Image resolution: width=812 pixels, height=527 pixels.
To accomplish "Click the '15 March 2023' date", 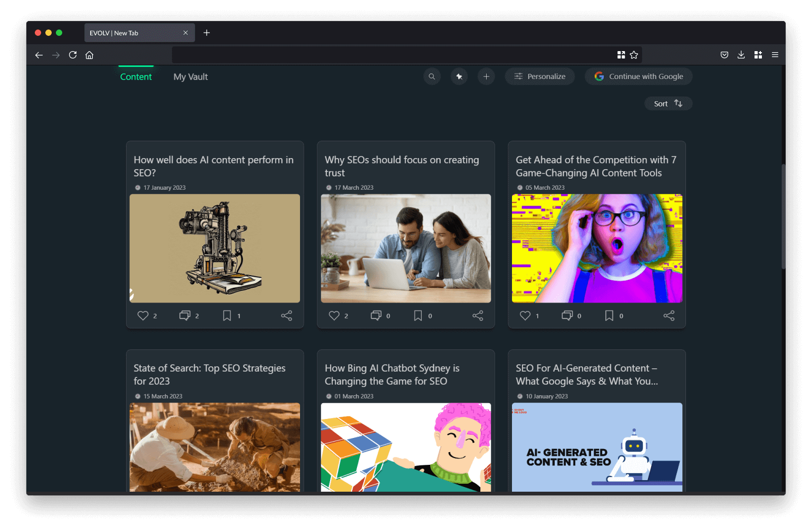I will coord(163,396).
